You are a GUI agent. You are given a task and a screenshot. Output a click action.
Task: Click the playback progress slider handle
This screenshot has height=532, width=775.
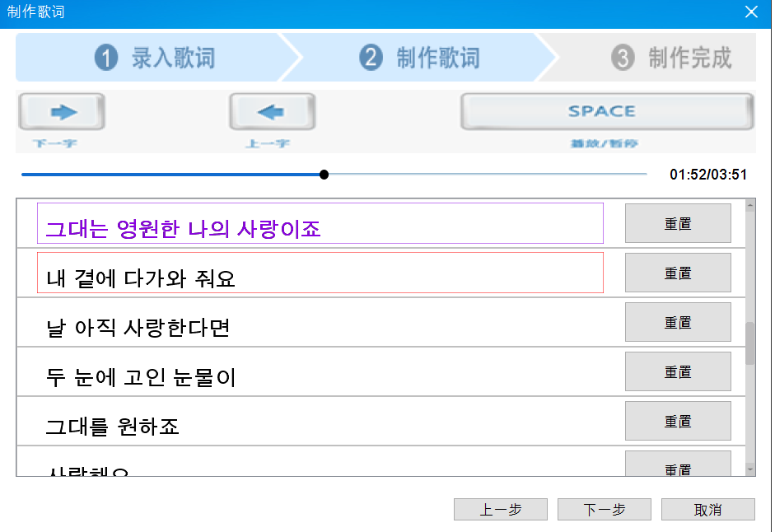[x=324, y=175]
